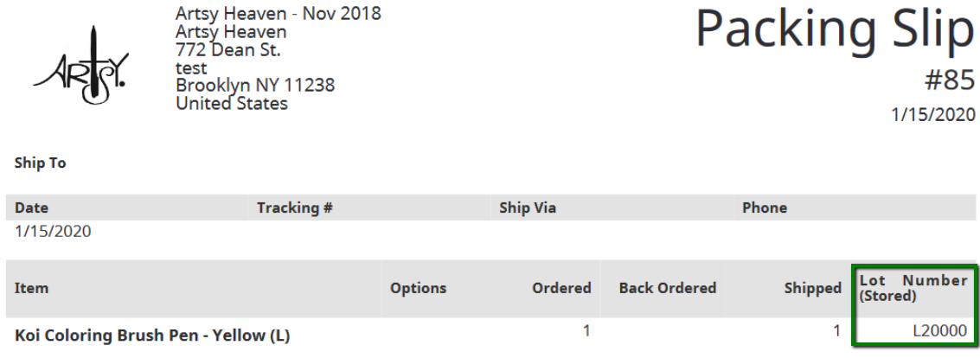Click the slip date under #85
Image resolution: width=980 pixels, height=358 pixels.
click(932, 115)
